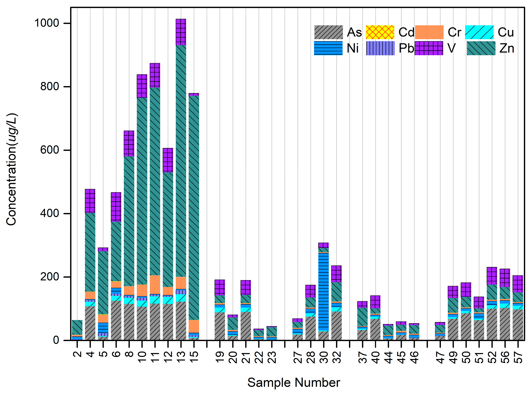Click the y-axis label 400
The image size is (532, 394).
tap(49, 213)
